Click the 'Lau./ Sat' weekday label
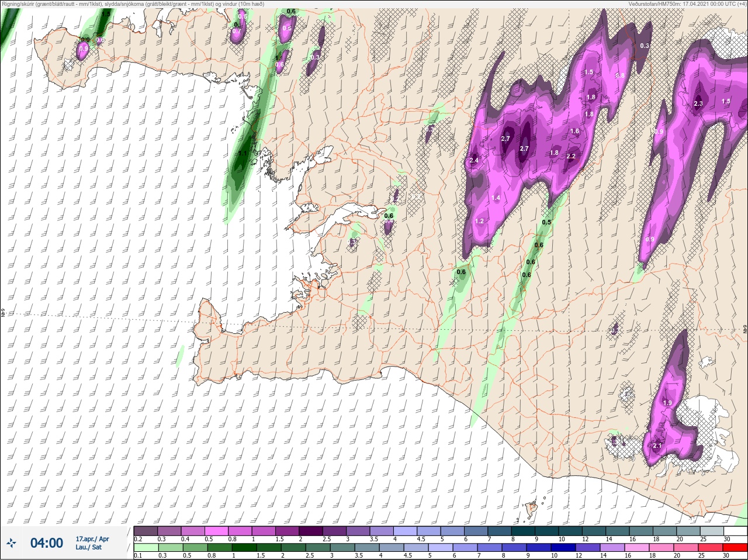Viewport: 748px width, 560px height. tap(89, 547)
